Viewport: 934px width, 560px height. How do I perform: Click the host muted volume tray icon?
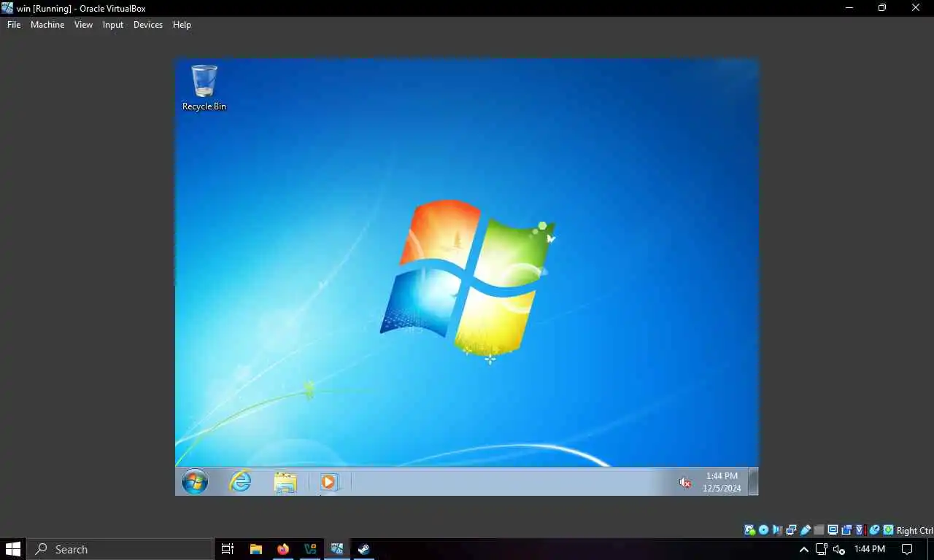[839, 550]
